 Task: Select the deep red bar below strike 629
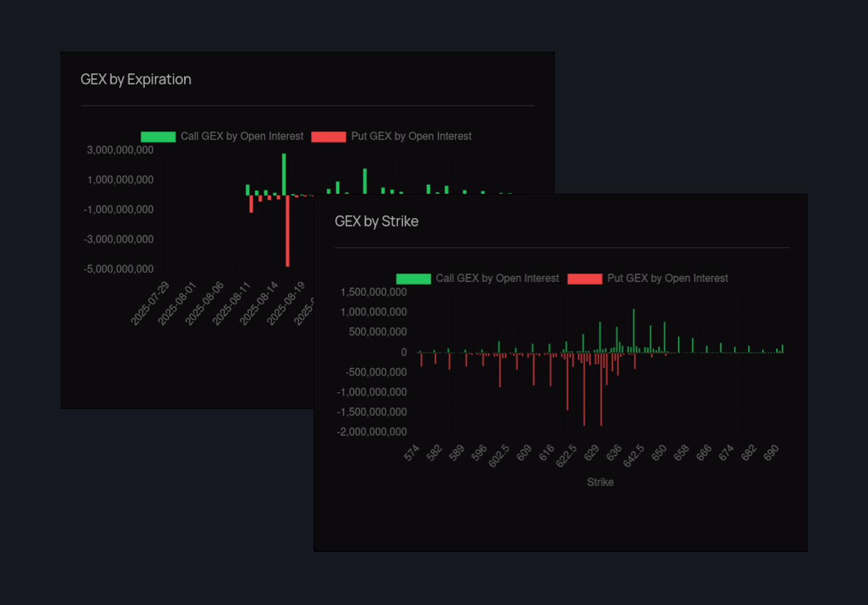pyautogui.click(x=600, y=390)
